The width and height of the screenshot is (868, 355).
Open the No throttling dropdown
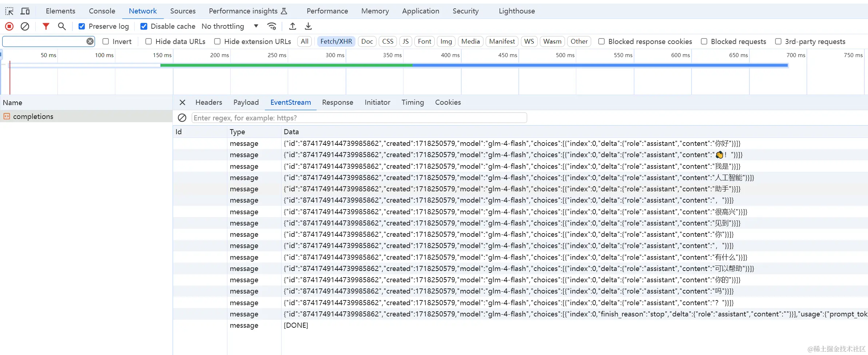(x=230, y=26)
